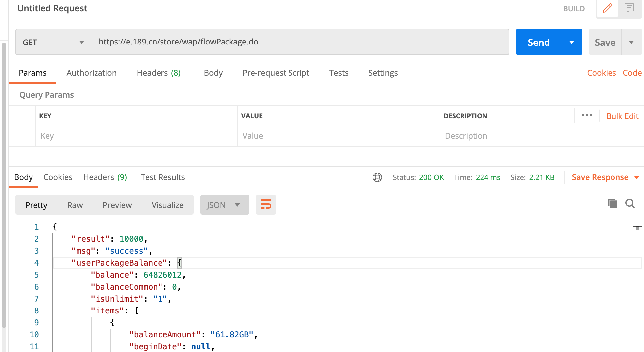Select the response Cookies tab
Image resolution: width=644 pixels, height=352 pixels.
(x=58, y=177)
